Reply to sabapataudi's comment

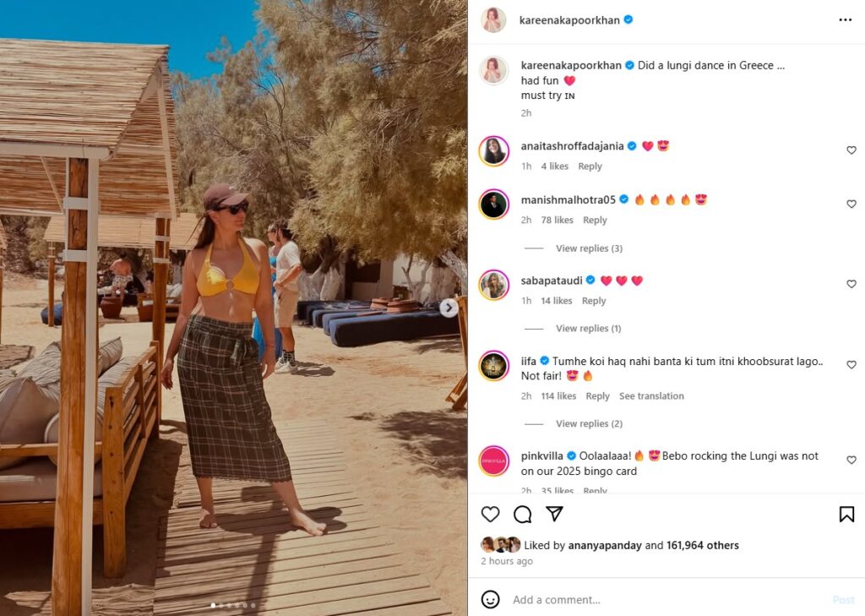point(594,301)
